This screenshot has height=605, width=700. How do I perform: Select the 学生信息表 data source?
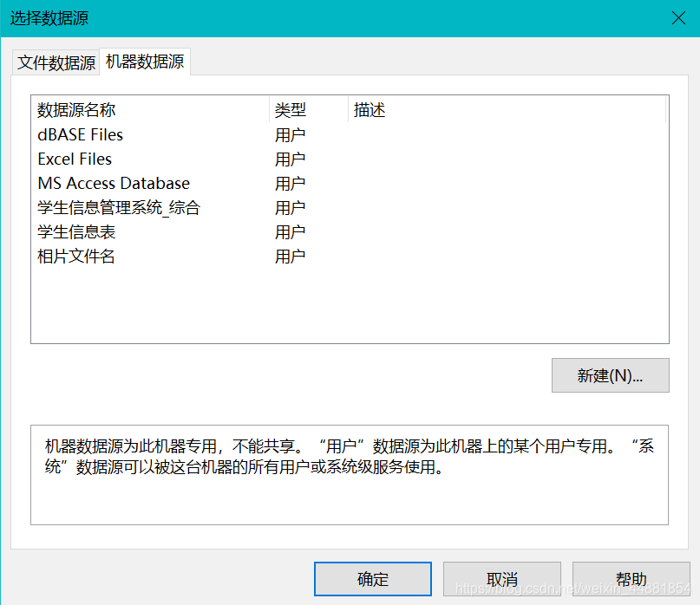[77, 231]
